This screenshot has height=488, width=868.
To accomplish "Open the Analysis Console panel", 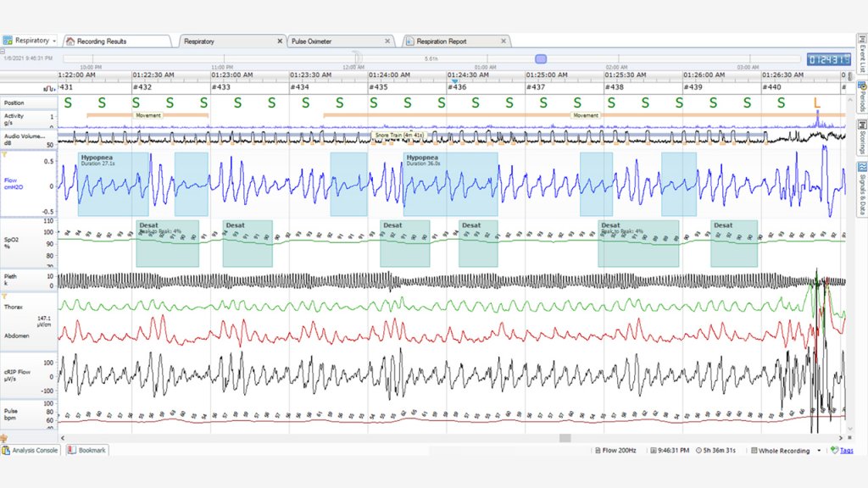I will (x=31, y=451).
